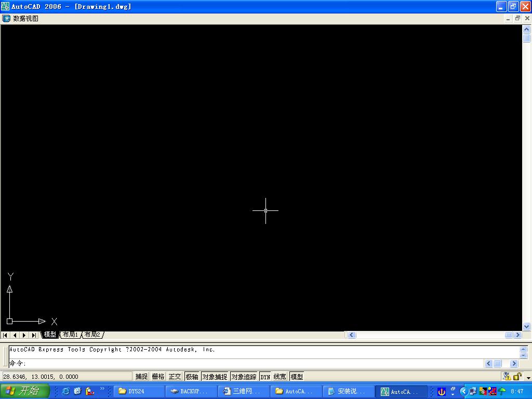
Task: Click command window scroll down arrow
Action: [x=524, y=355]
